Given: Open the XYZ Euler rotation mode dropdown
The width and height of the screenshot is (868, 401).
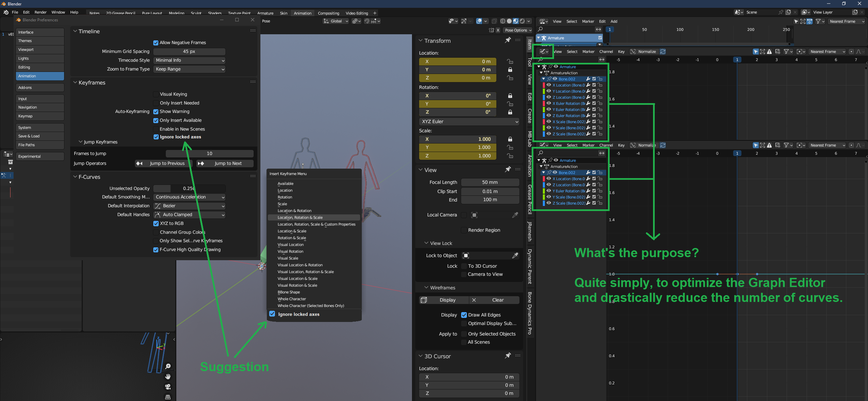Looking at the screenshot, I should pyautogui.click(x=469, y=121).
